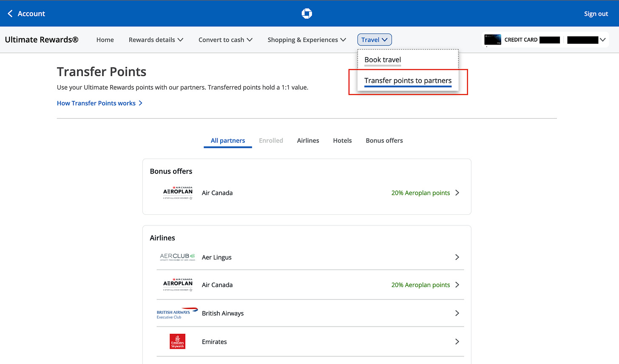Click Aeroplan logo under Bonus offers

point(178,193)
